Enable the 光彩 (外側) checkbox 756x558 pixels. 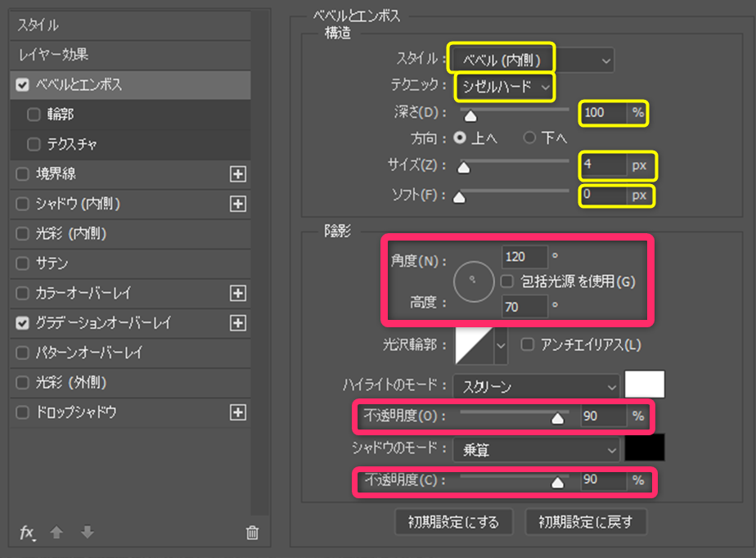(x=22, y=383)
